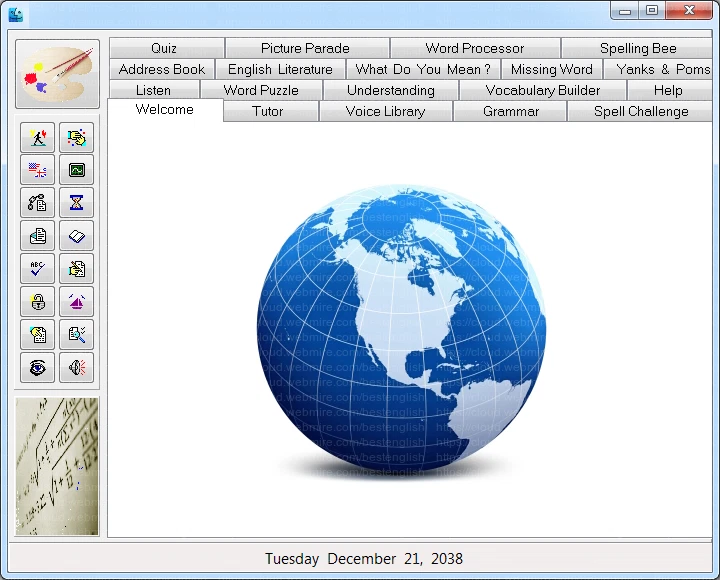Viewport: 720px width, 580px height.
Task: Click the printer document icon
Action: tap(37, 236)
